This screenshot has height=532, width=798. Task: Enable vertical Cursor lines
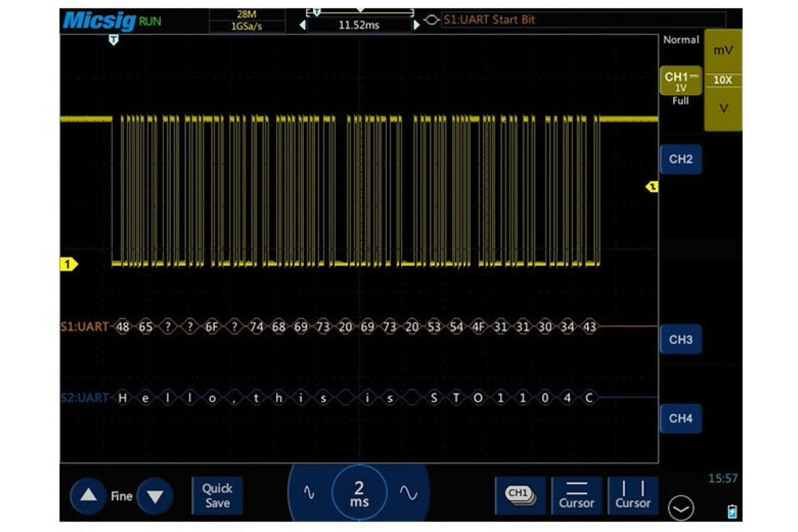632,495
